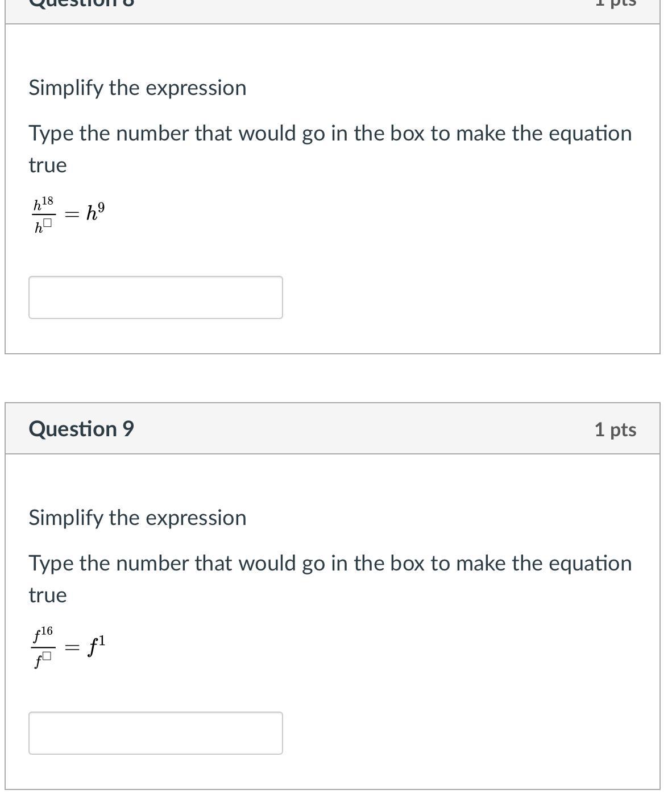
Task: Click the equals sign in the h equation
Action: tap(72, 214)
